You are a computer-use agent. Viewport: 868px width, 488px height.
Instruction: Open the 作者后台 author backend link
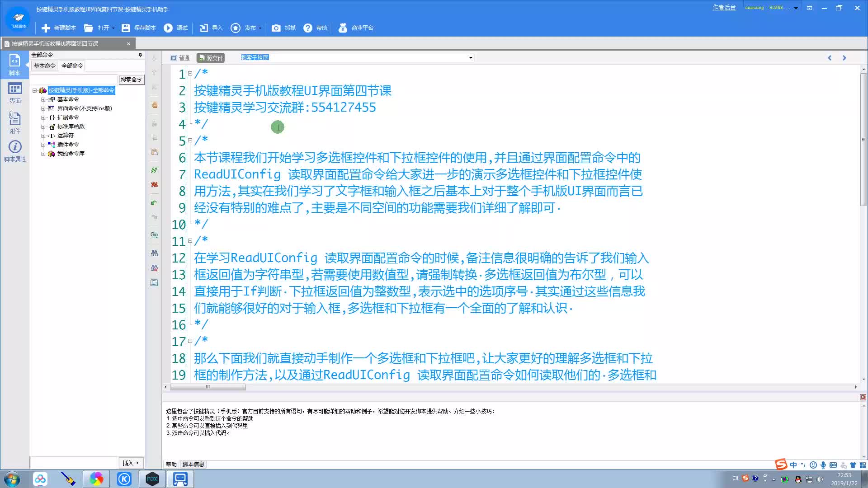(x=724, y=8)
